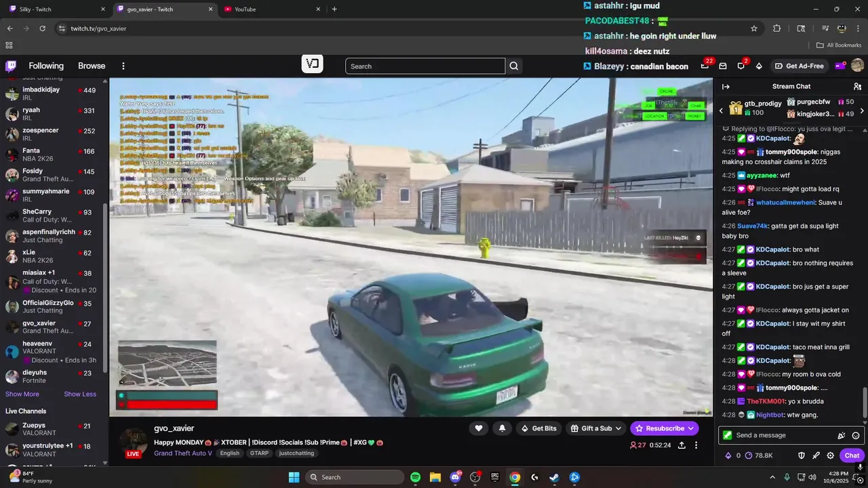This screenshot has height=488, width=868.
Task: Open the Resubscribe dropdown button
Action: (x=665, y=428)
